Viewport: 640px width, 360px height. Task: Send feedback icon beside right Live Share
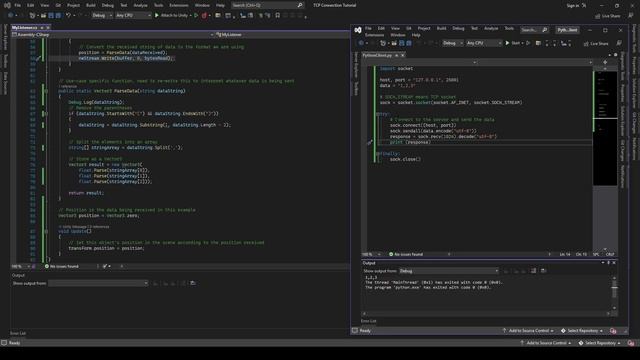(619, 43)
